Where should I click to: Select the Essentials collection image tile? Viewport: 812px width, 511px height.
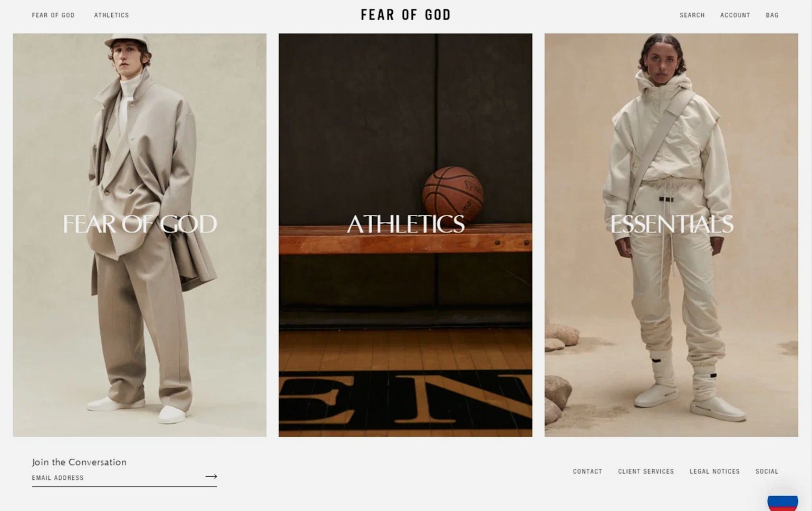tap(671, 235)
